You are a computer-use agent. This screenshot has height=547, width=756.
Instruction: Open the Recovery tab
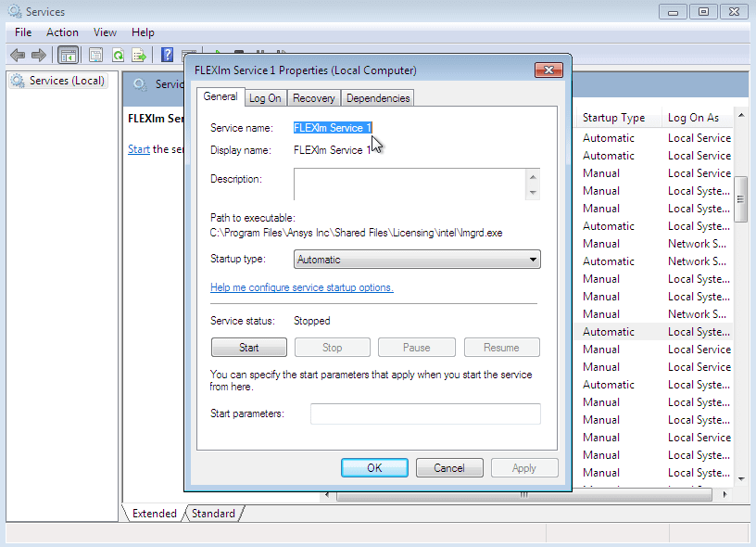click(313, 96)
